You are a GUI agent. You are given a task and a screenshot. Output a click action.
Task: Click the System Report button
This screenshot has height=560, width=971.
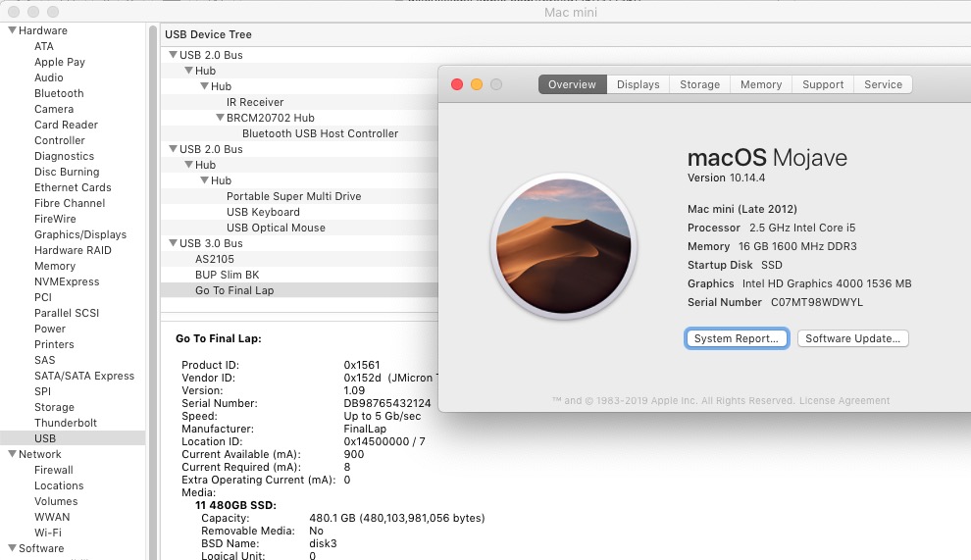737,338
